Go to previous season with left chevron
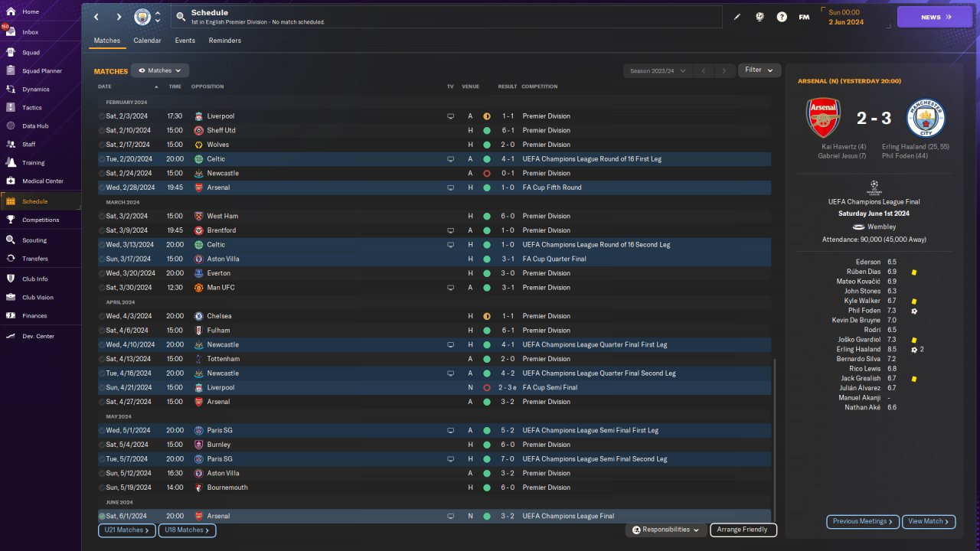Viewport: 980px width, 551px height. click(704, 70)
